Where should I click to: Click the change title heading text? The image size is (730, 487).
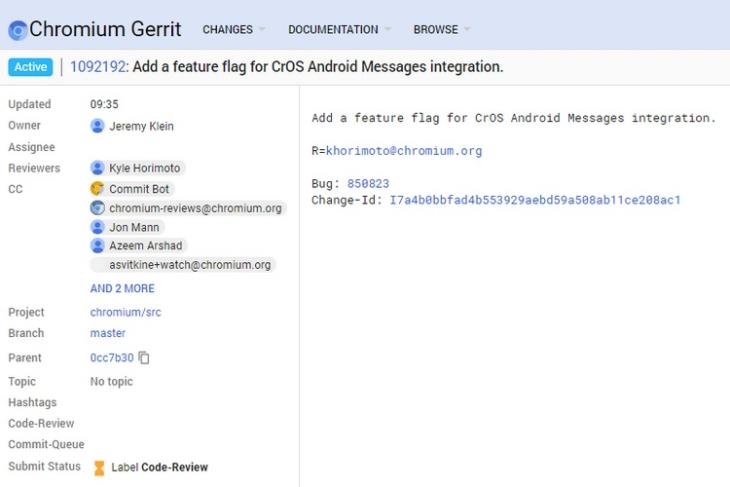(318, 67)
